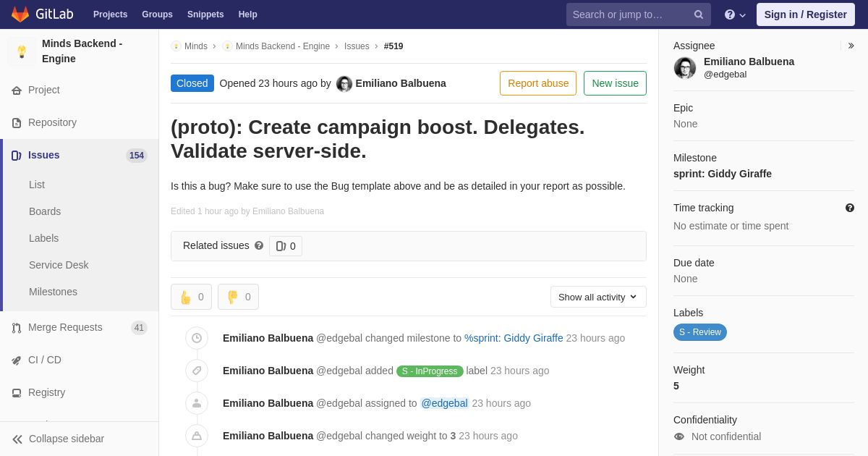
Task: Open the Groups menu
Action: click(157, 14)
